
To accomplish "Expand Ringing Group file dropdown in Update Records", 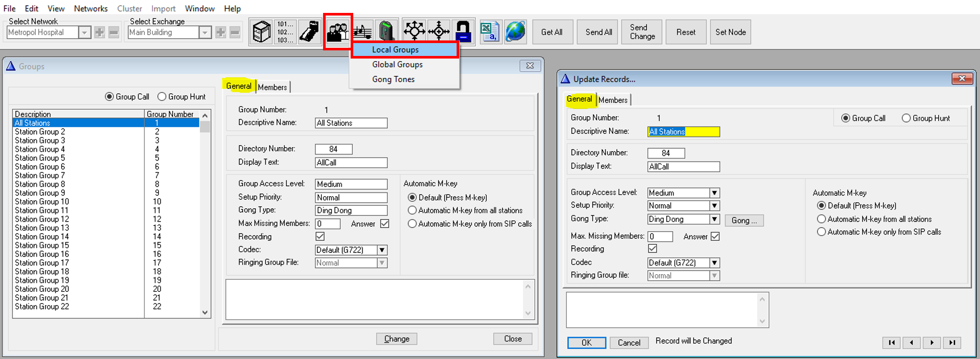I will click(x=714, y=275).
